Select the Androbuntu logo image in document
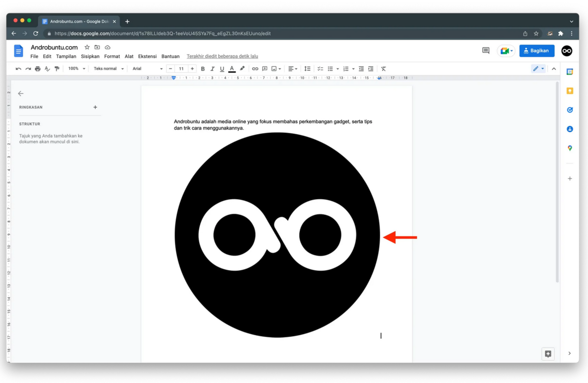This screenshot has width=588, height=383. click(277, 235)
